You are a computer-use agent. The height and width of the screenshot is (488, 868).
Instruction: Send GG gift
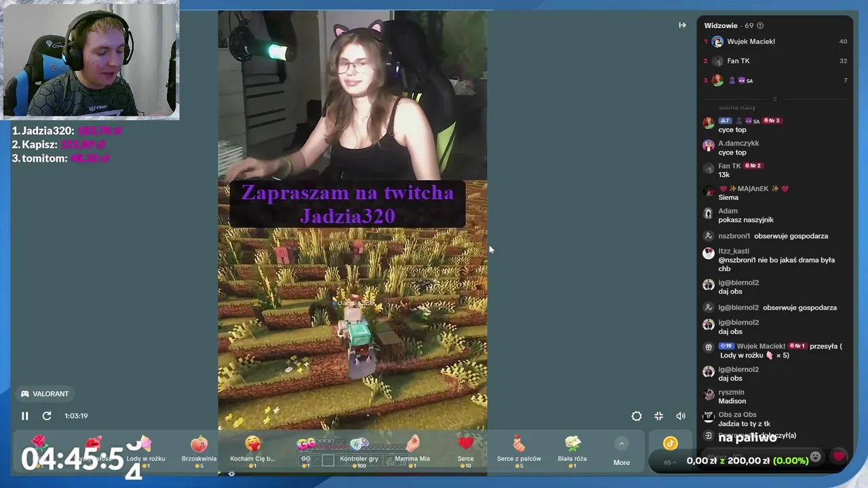click(x=306, y=451)
